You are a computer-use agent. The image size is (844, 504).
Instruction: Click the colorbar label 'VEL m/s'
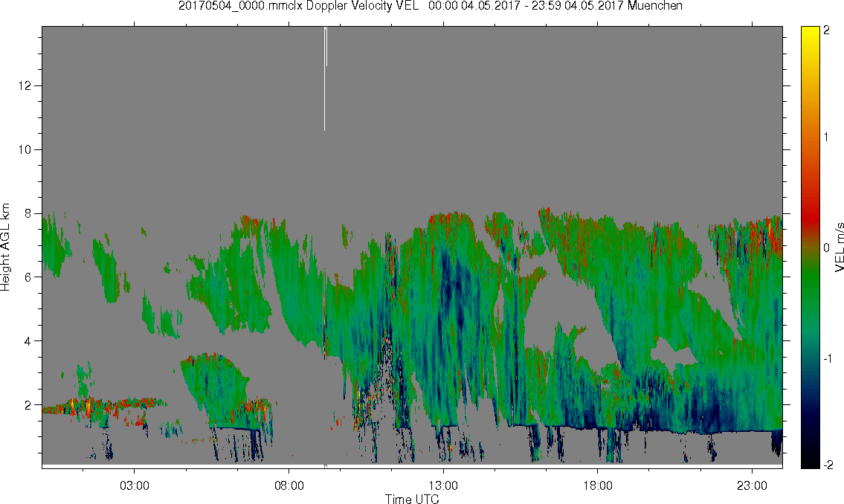(x=839, y=247)
